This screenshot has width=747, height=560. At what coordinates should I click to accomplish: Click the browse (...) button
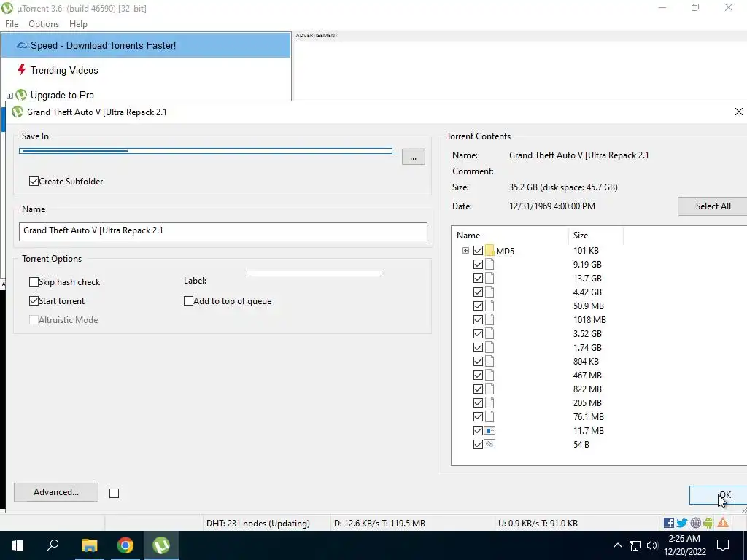[414, 157]
